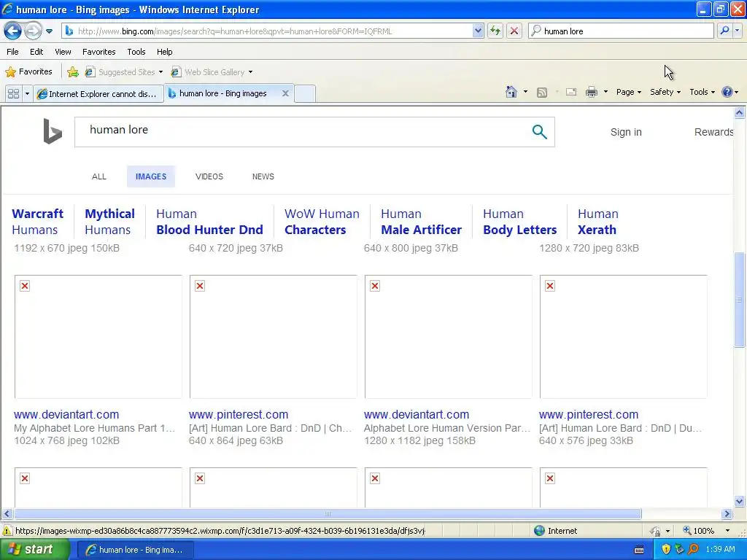747x560 pixels.
Task: Stop loading with the red X icon
Action: click(514, 31)
